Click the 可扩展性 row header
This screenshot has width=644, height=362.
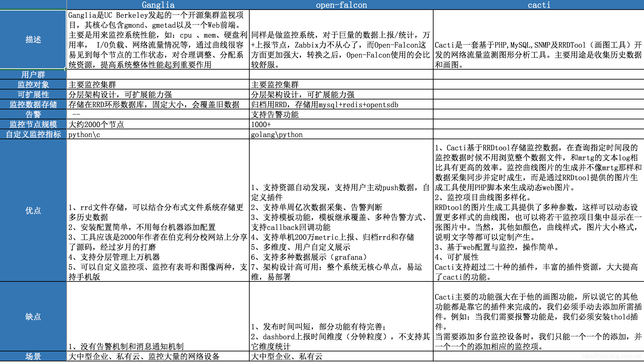[x=33, y=94]
